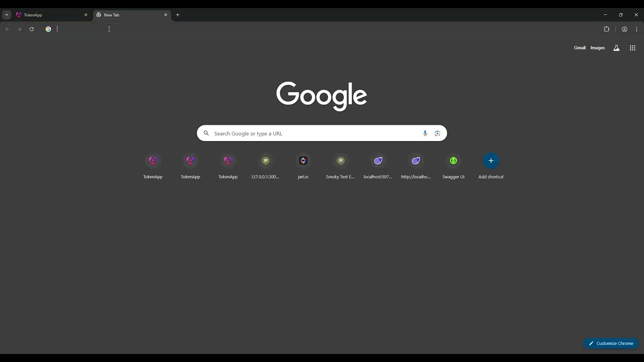
Task: Open the Extensions puzzle icon
Action: click(x=606, y=29)
